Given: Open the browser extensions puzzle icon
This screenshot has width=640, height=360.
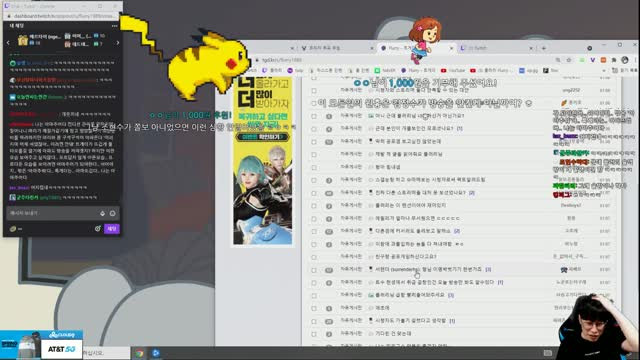Looking at the screenshot, I should pyautogui.click(x=614, y=60).
